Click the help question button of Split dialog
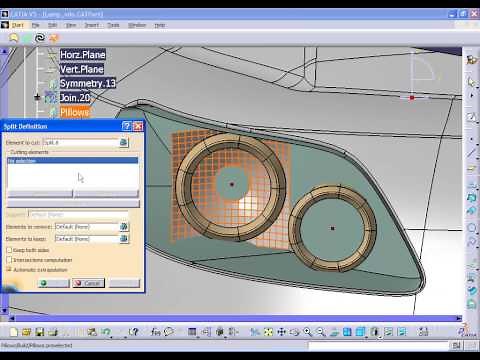The width and height of the screenshot is (480, 360). pyautogui.click(x=126, y=126)
